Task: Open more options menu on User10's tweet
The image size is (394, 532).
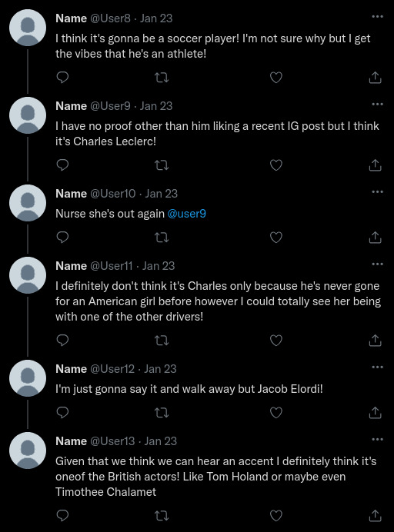Action: (x=377, y=191)
